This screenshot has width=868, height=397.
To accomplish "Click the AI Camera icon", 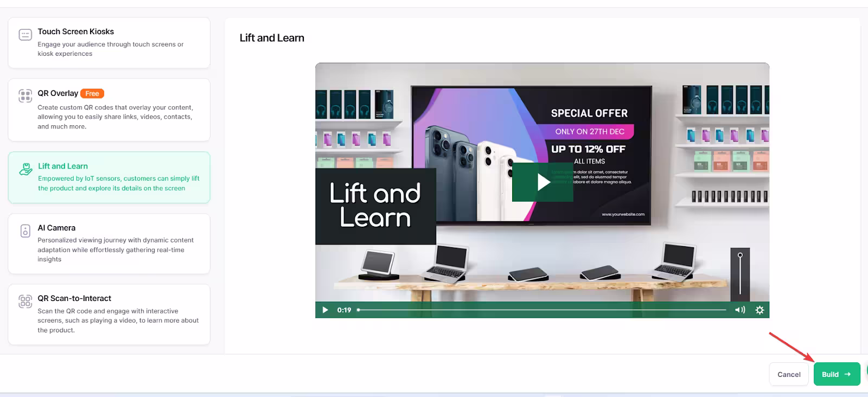I will click(25, 231).
